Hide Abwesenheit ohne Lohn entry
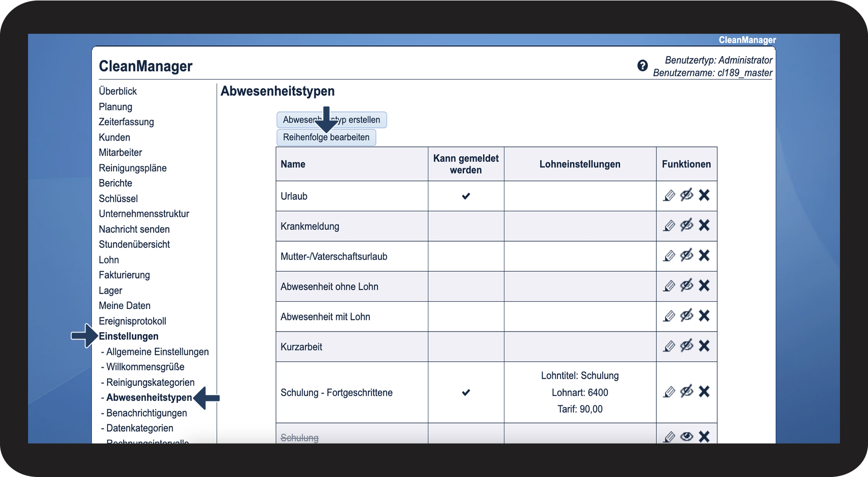 tap(687, 286)
